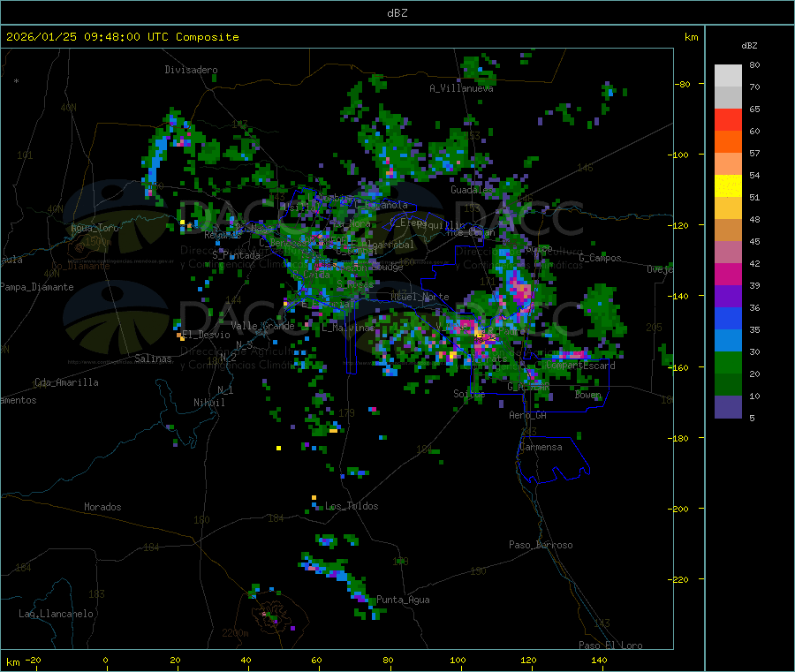The image size is (795, 672).
Task: Click the 'Atuel_Norte' map label
Action: [420, 297]
